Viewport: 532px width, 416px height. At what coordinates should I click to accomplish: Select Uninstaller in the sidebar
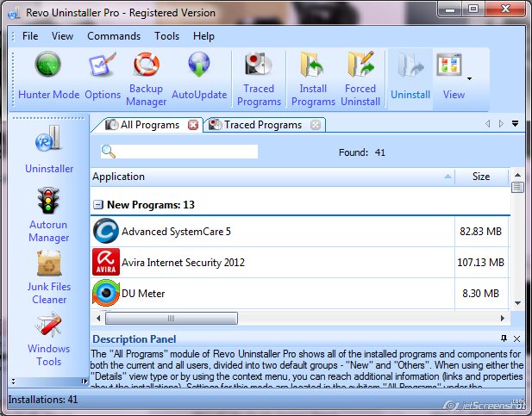(49, 150)
